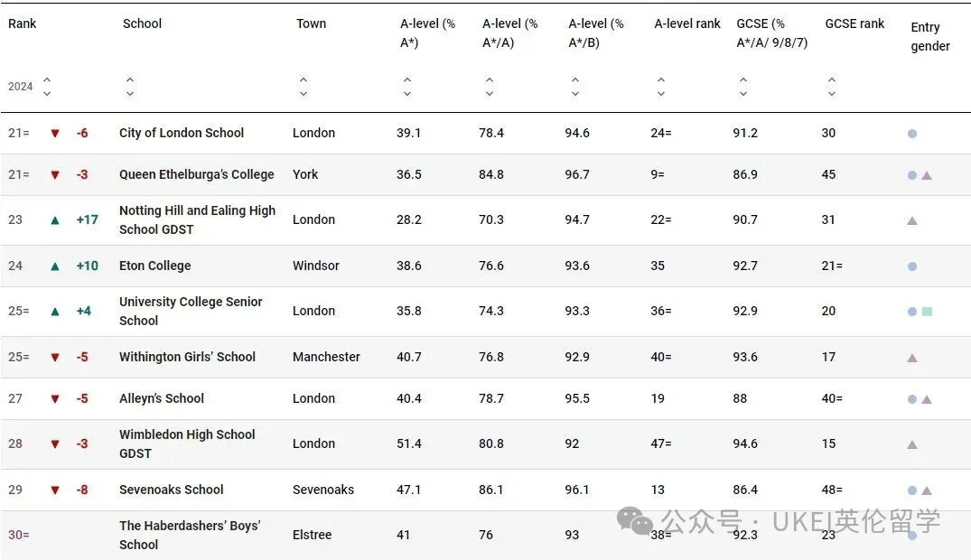Click the green up arrow for Notting Hill and Ealing
Image resolution: width=971 pixels, height=560 pixels.
55,220
